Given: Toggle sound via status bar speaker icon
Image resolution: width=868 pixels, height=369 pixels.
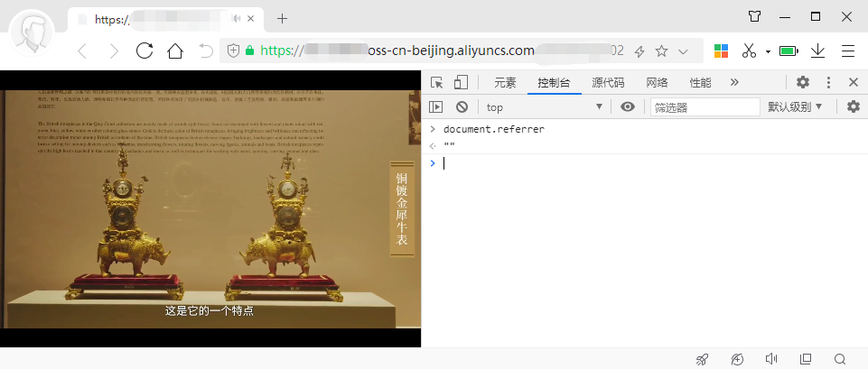Looking at the screenshot, I should pyautogui.click(x=771, y=359).
